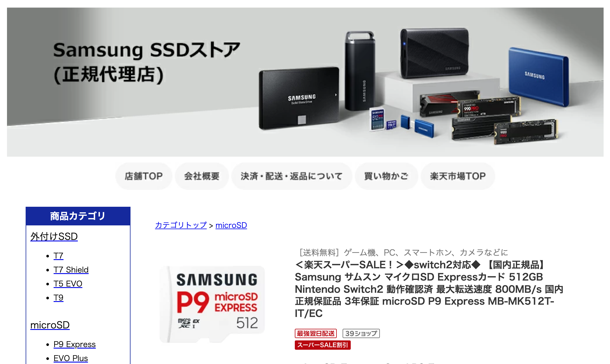Click the スーパーSALE割引 red badge
This screenshot has height=364, width=610.
point(322,345)
